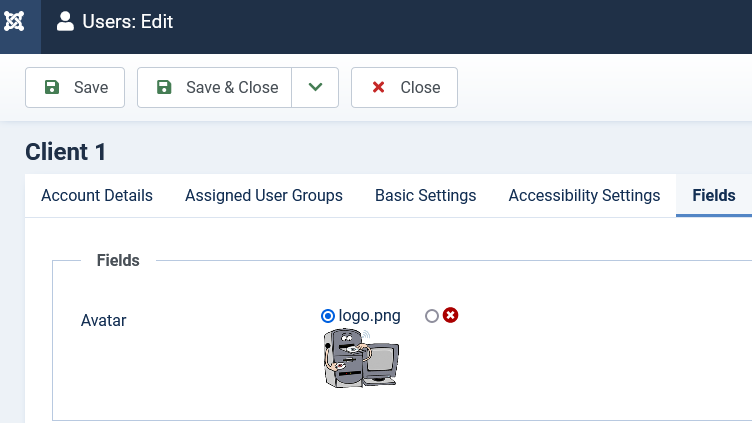Select the Fields tab
This screenshot has width=752, height=423.
point(714,196)
